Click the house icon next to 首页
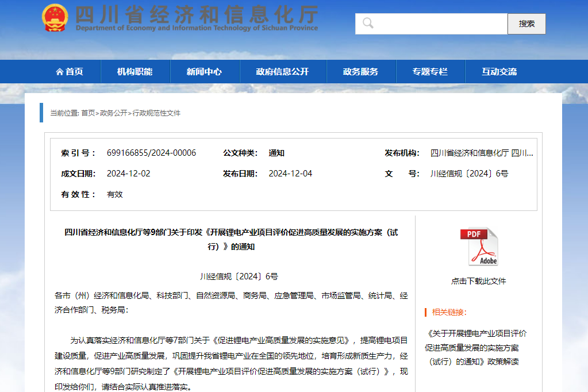 click(x=61, y=71)
